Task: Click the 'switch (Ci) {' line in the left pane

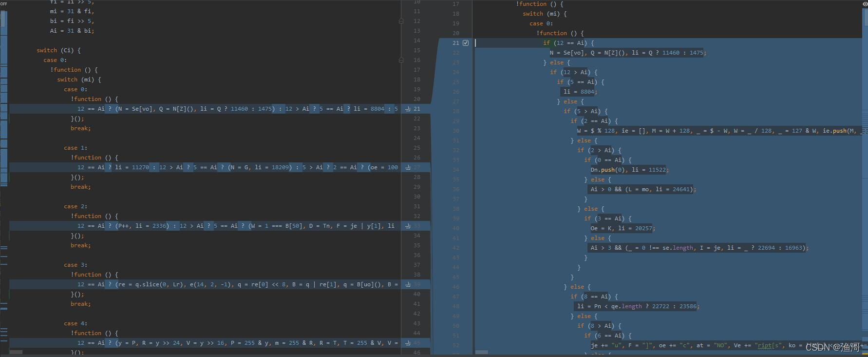Action: [x=58, y=50]
